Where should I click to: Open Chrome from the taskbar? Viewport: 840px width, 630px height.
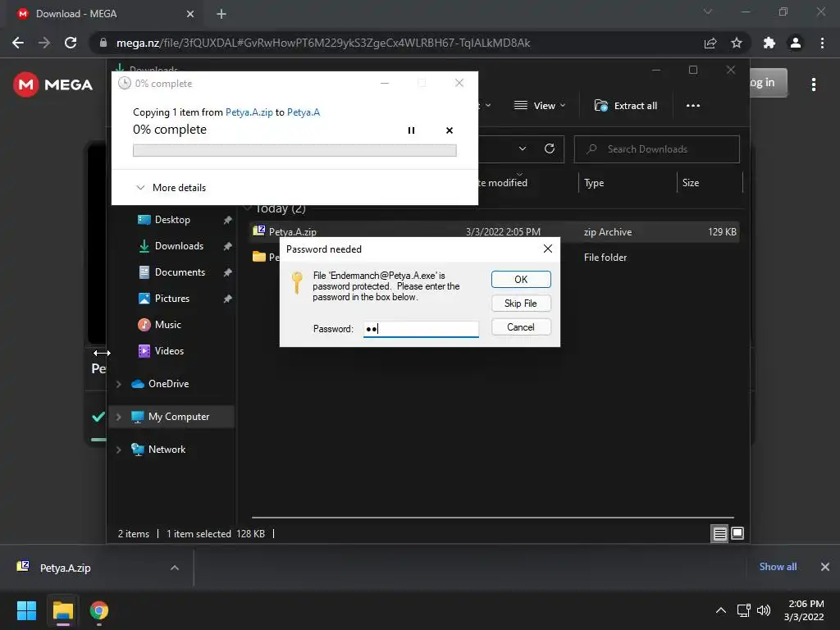click(99, 610)
